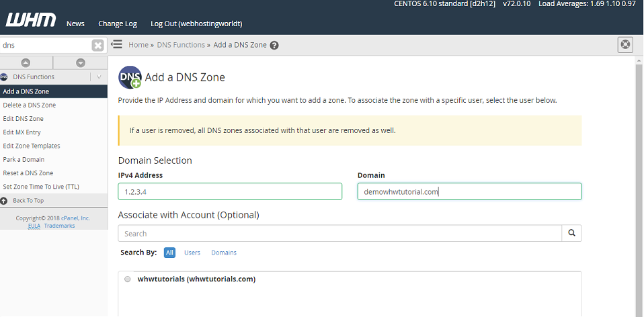644x317 pixels.
Task: Click the Add a DNS Zone header icon
Action: pos(130,77)
